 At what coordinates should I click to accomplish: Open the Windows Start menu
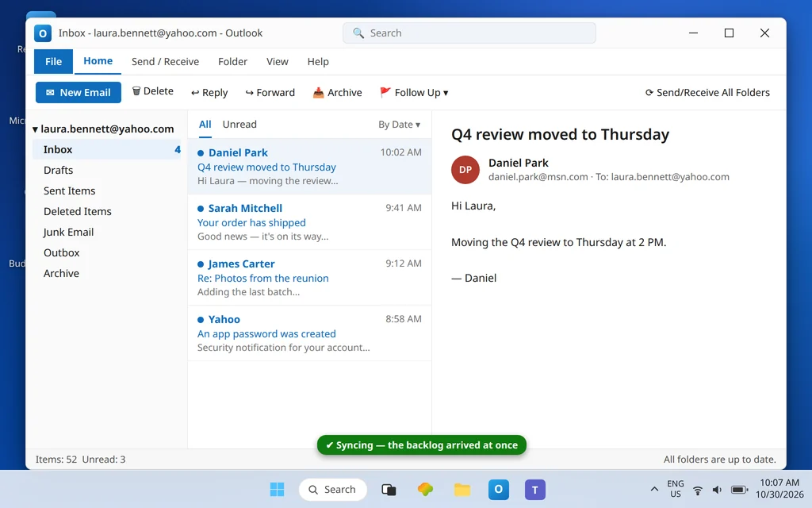[277, 489]
